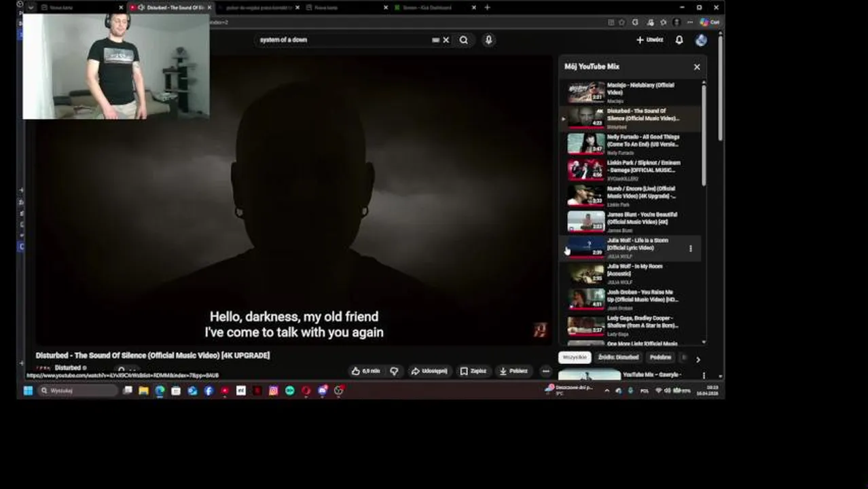Play Josh Groban - You Raise Me Up

coord(631,300)
